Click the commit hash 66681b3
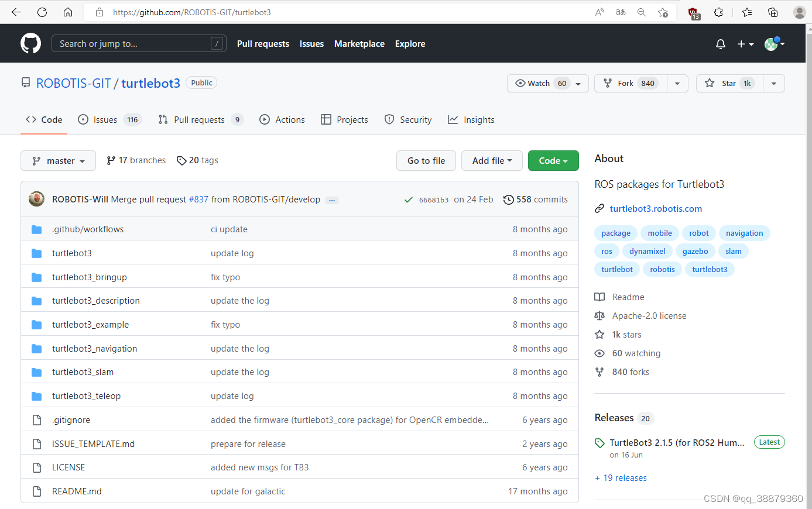 coord(434,200)
